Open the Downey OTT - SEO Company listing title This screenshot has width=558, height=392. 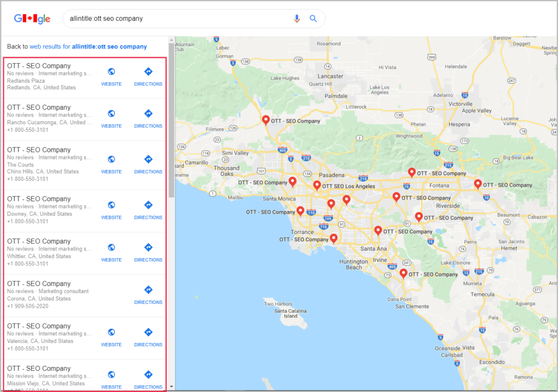tap(39, 199)
